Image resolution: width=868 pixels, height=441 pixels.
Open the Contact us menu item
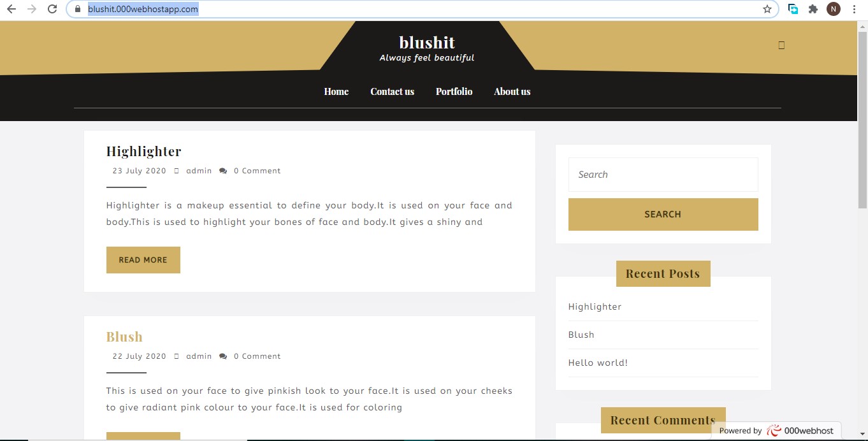pos(392,92)
